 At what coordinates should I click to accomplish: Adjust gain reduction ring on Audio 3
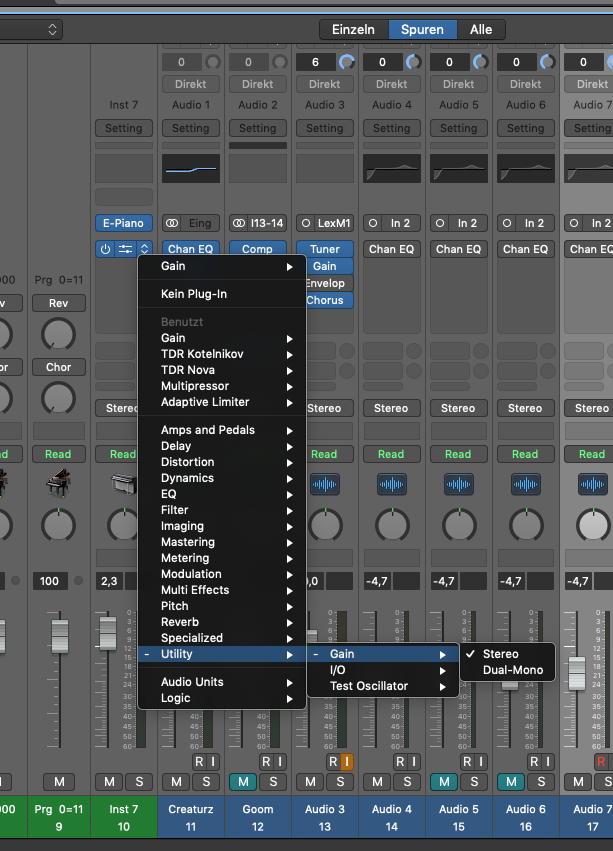(346, 62)
